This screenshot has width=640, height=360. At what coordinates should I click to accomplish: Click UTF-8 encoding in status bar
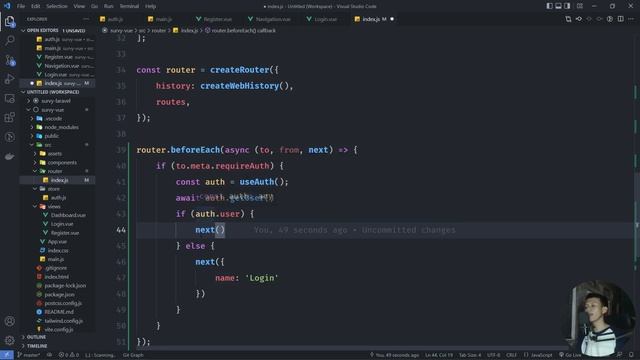pyautogui.click(x=493, y=355)
